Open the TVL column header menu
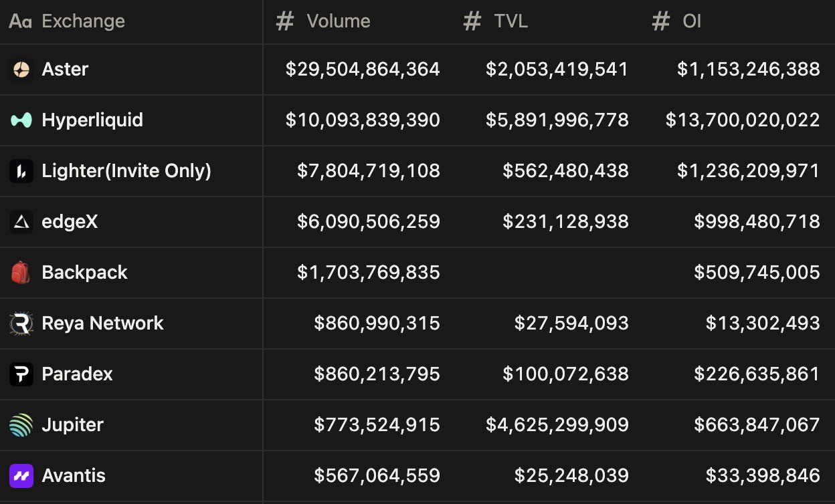The width and height of the screenshot is (835, 504). pos(511,21)
